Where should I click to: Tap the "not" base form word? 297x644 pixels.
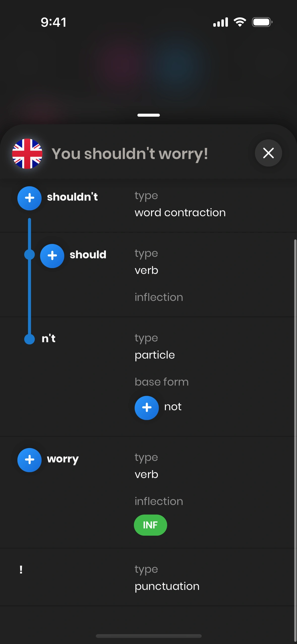(x=173, y=407)
